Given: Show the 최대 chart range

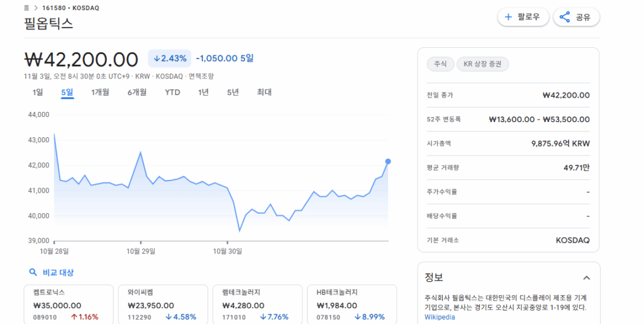Looking at the screenshot, I should coord(264,92).
